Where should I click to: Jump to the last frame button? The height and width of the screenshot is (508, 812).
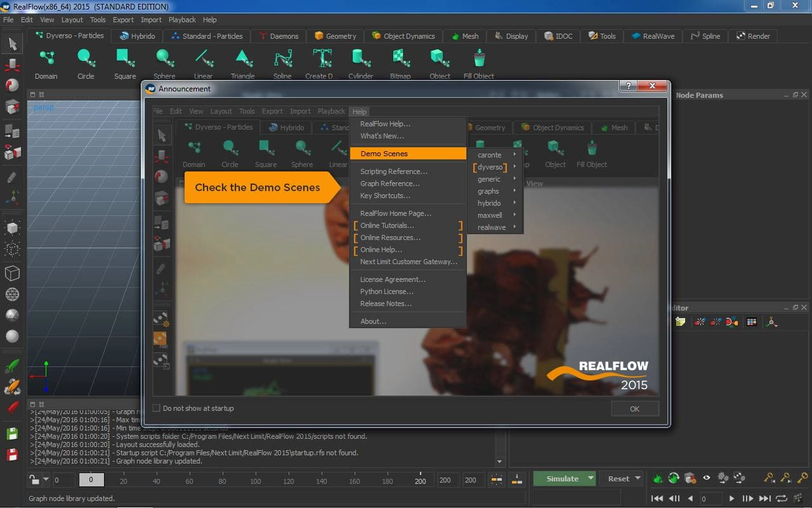(x=765, y=498)
